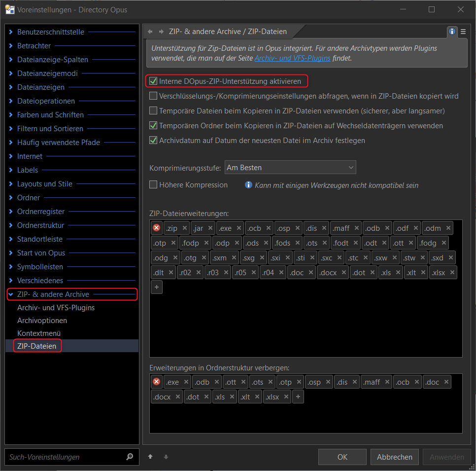Expand the Häufig verwendete Pfade category
This screenshot has width=476, height=471.
[x=11, y=142]
